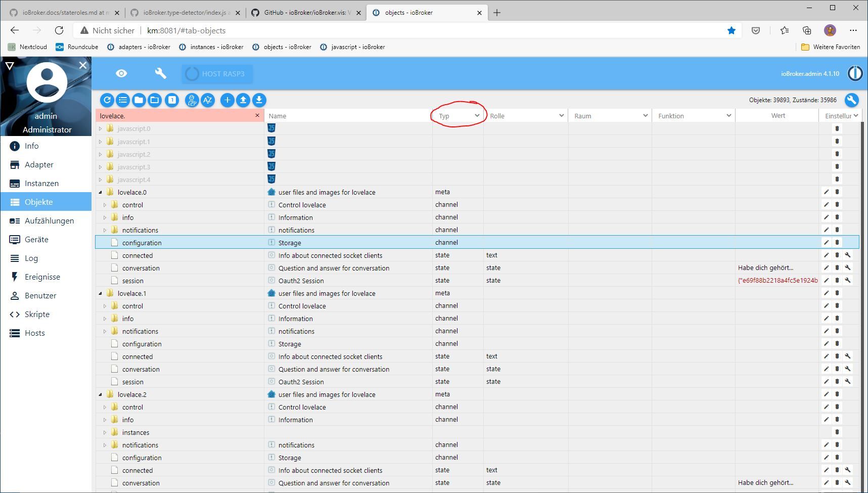Reload the page with browser refresh button
Image resolution: width=868 pixels, height=493 pixels.
click(59, 30)
